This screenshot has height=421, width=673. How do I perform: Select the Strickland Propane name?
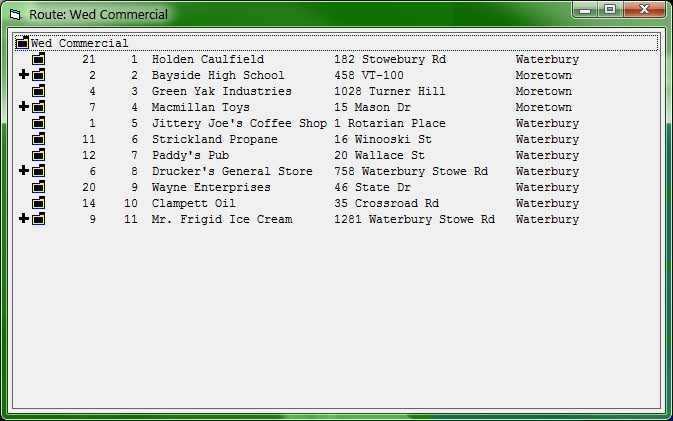215,139
